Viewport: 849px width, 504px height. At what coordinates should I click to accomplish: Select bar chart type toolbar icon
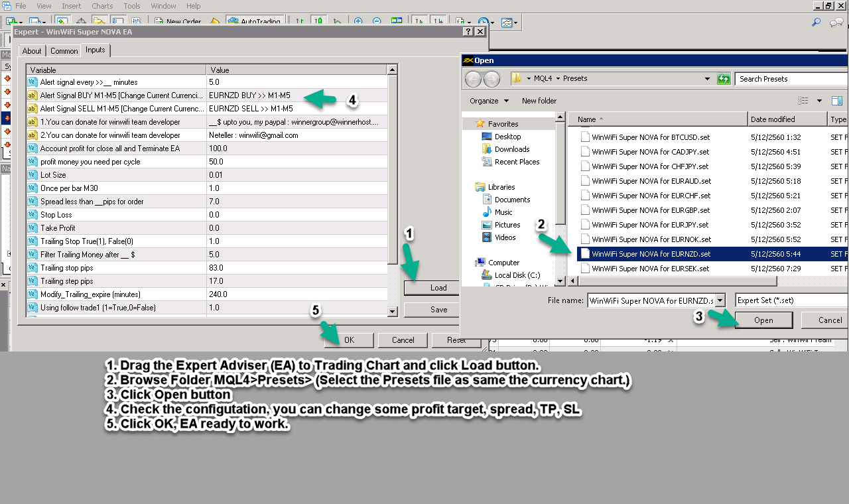[x=300, y=22]
